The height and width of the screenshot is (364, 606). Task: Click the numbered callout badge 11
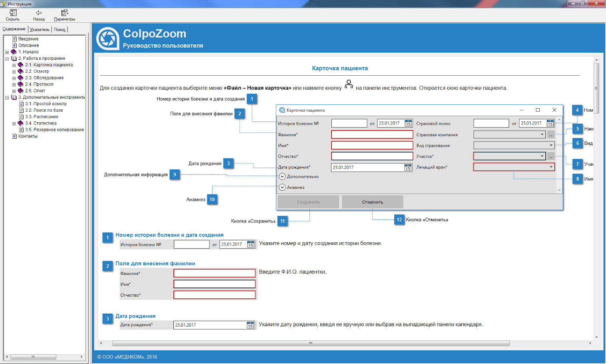[283, 221]
